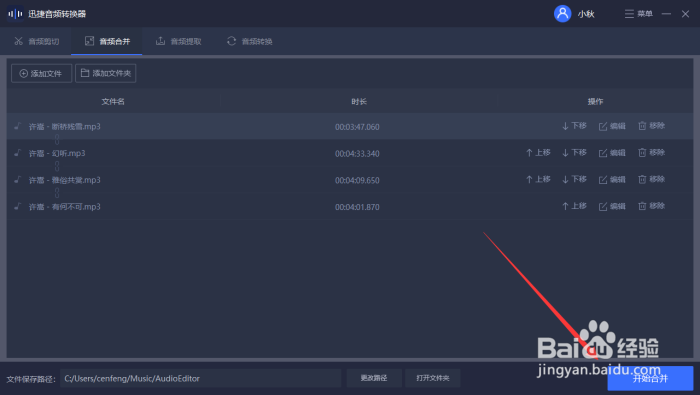The width and height of the screenshot is (700, 395).
Task: Click the 时长 column header
Action: click(359, 102)
